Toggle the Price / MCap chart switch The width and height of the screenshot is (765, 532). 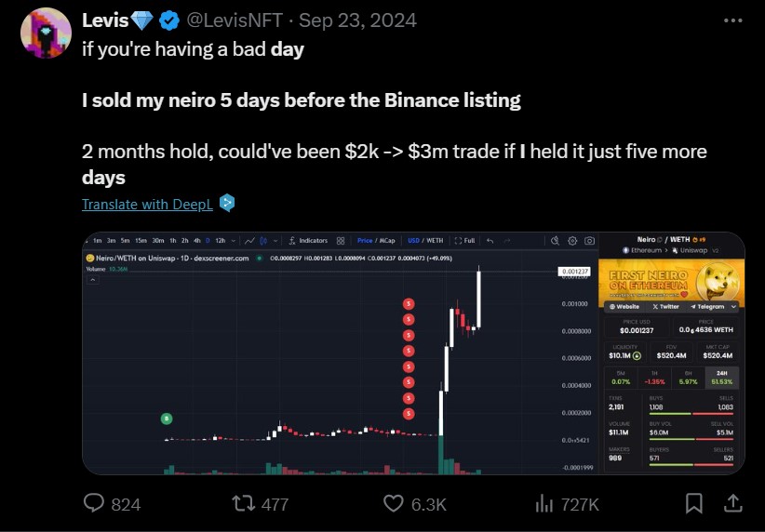(x=377, y=240)
